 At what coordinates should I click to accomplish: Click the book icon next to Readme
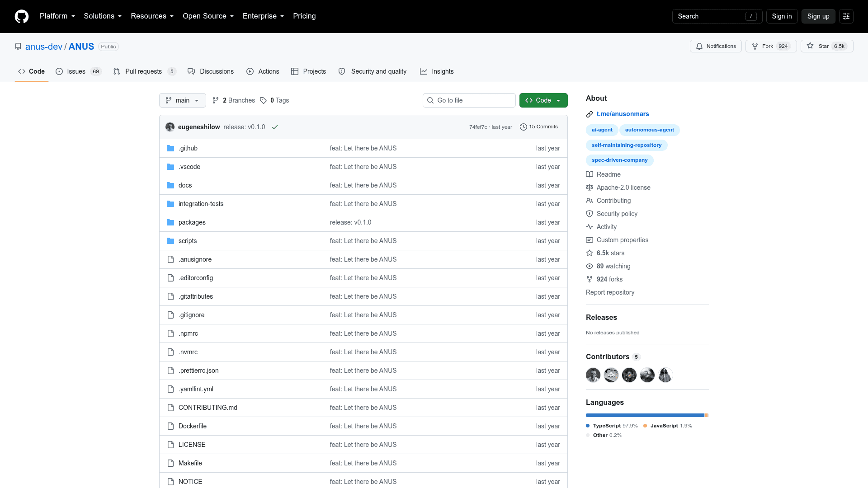point(590,174)
